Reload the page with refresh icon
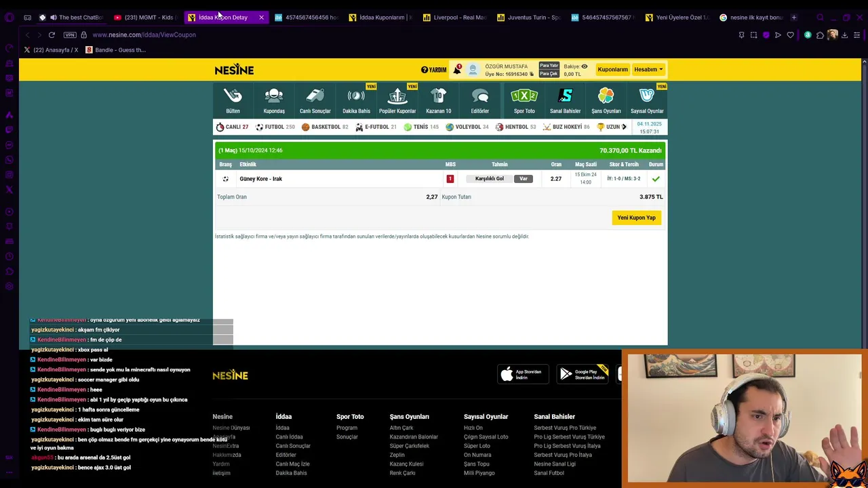The height and width of the screenshot is (488, 868). [x=52, y=35]
